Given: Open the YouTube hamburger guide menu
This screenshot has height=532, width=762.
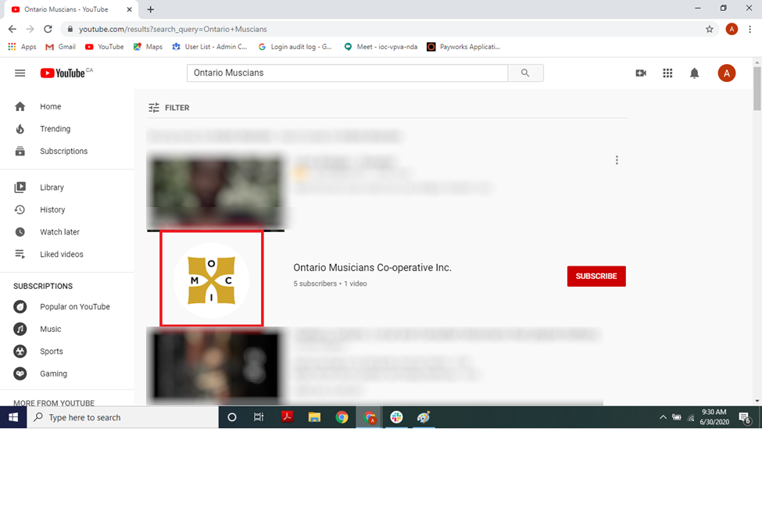Looking at the screenshot, I should (x=20, y=73).
